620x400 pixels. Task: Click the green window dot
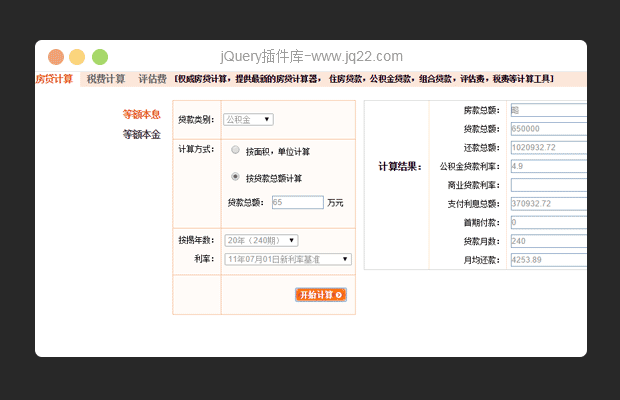pos(100,57)
